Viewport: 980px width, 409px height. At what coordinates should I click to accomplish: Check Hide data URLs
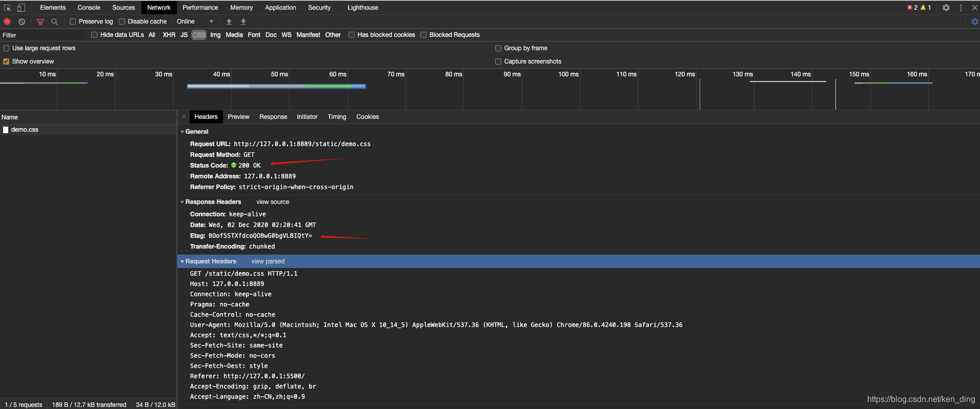94,35
